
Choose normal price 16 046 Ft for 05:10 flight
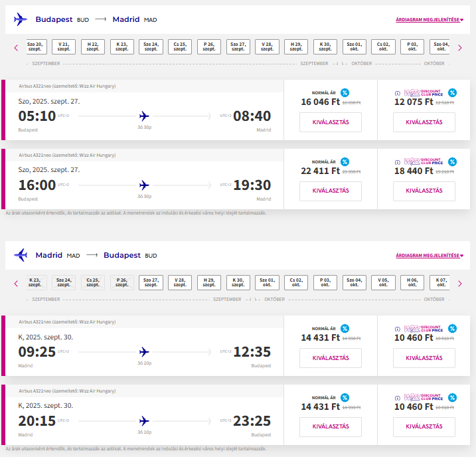pyautogui.click(x=330, y=122)
